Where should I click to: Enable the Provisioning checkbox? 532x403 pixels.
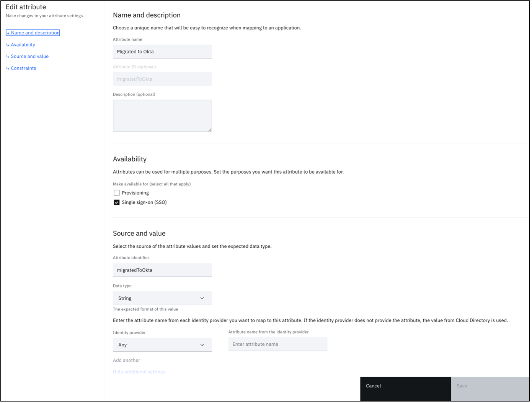116,192
